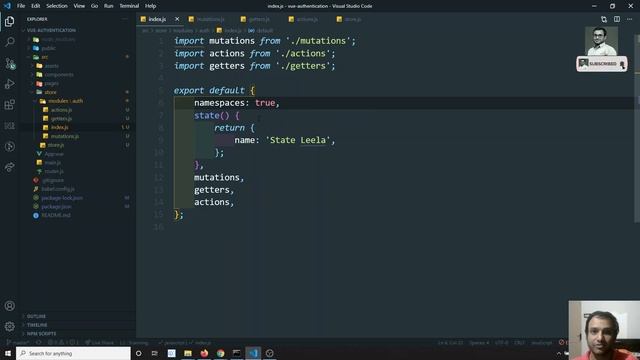Change the JavaScript language mode in status bar
The height and width of the screenshot is (360, 640).
click(x=542, y=342)
